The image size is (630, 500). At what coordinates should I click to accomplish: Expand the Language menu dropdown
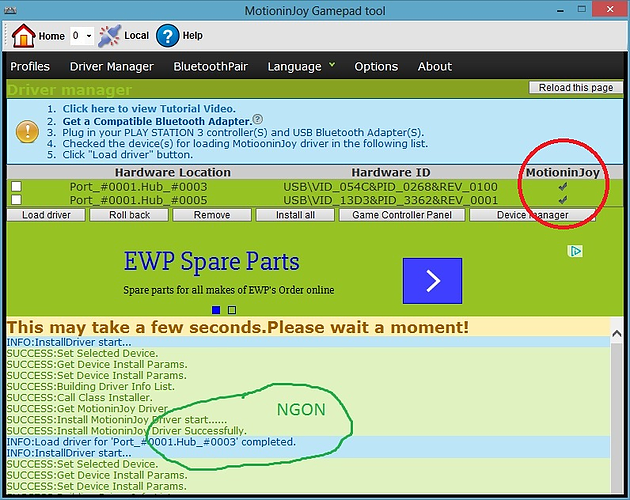click(301, 67)
